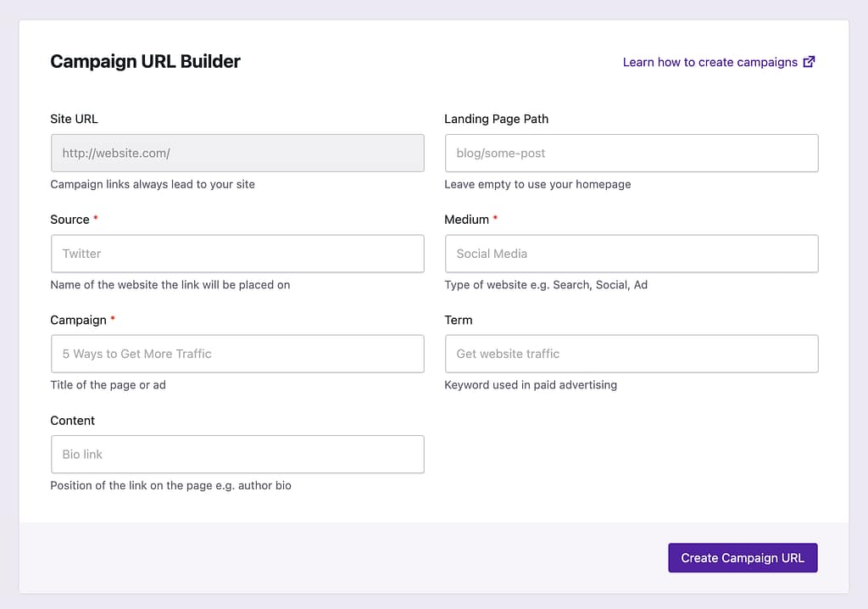Click the grayed-out Site URL field

(237, 153)
